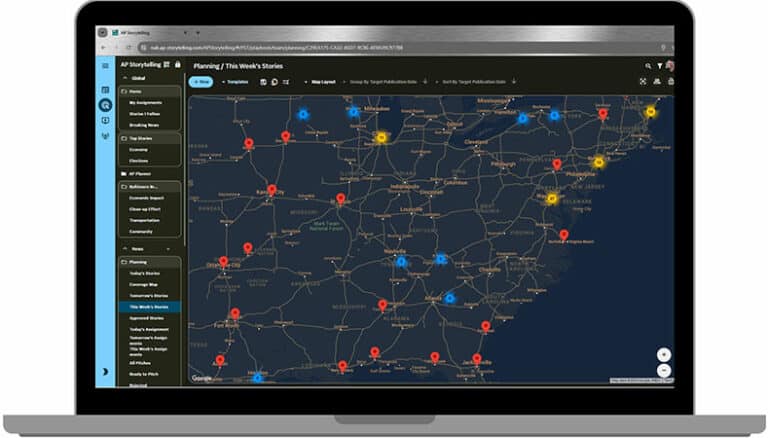
Task: Open Coverage Map
Action: click(144, 285)
